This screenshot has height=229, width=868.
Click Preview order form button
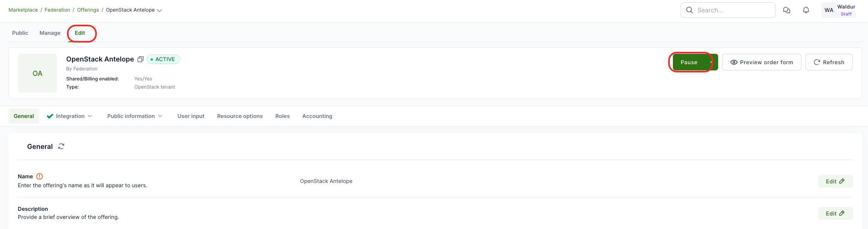(761, 62)
